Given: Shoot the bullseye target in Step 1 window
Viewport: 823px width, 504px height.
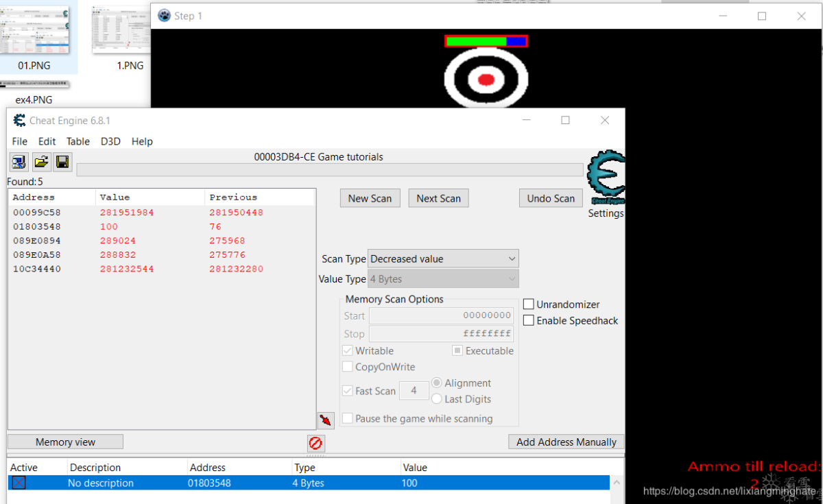Looking at the screenshot, I should (486, 80).
